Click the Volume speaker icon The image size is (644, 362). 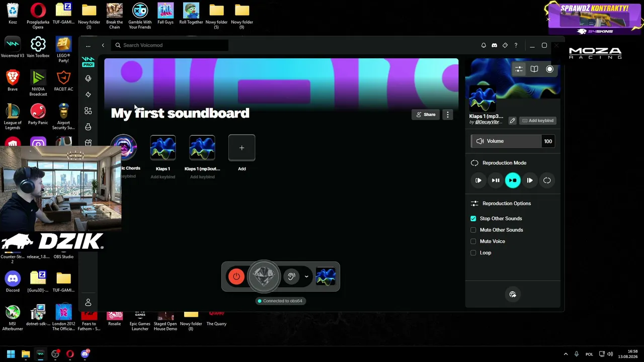480,141
